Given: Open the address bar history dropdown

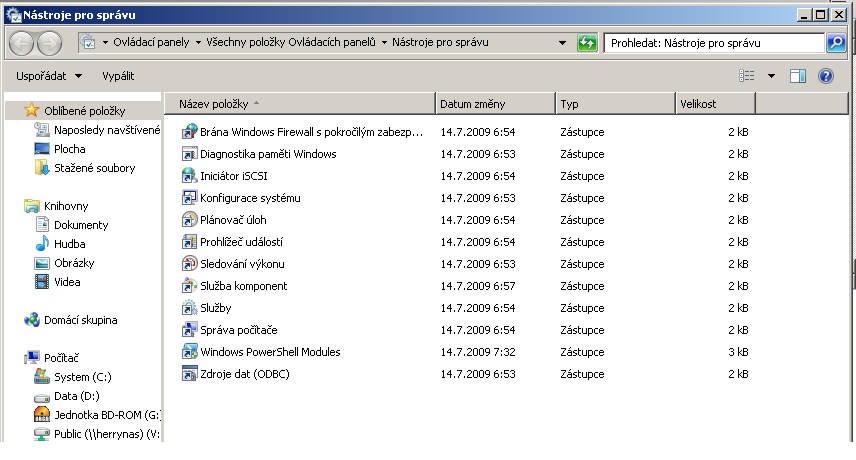Looking at the screenshot, I should click(x=564, y=44).
